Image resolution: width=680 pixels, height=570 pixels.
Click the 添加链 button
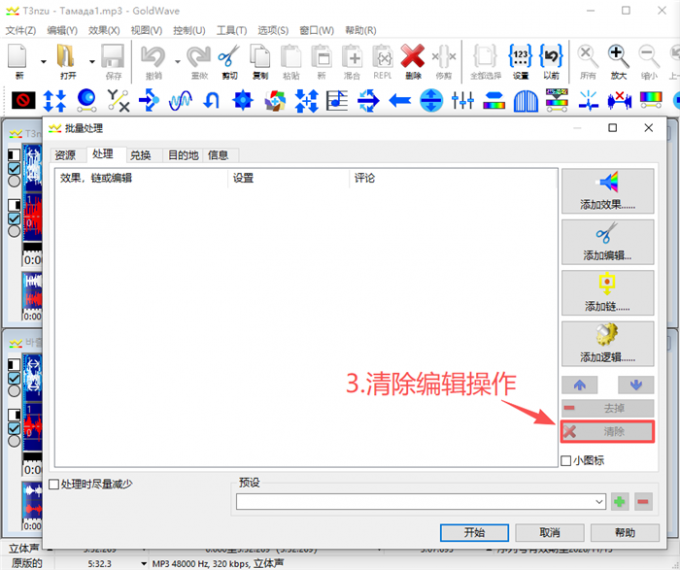(608, 293)
